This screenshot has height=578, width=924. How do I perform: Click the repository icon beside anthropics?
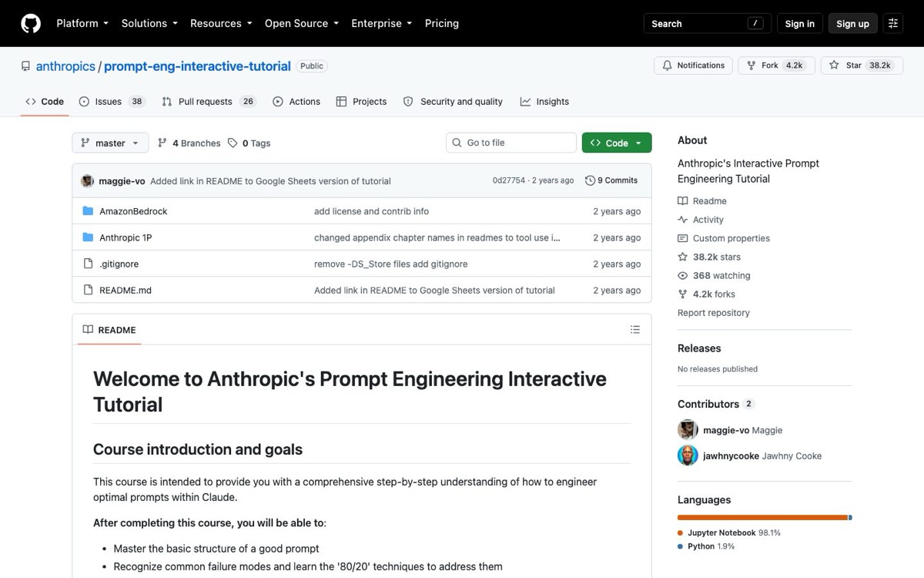25,66
